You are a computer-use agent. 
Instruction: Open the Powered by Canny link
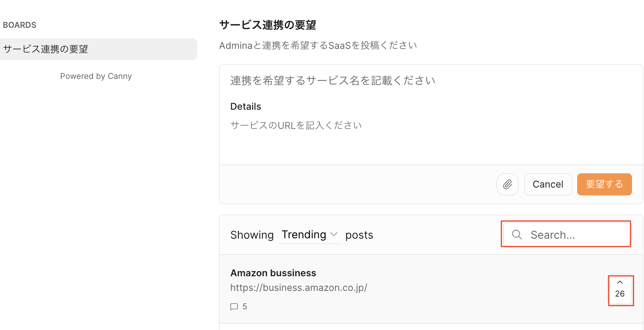(96, 76)
